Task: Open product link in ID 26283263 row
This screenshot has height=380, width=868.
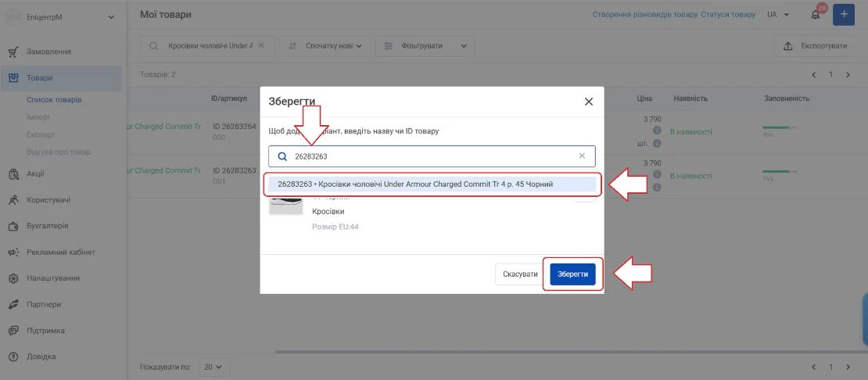Action: (x=164, y=170)
